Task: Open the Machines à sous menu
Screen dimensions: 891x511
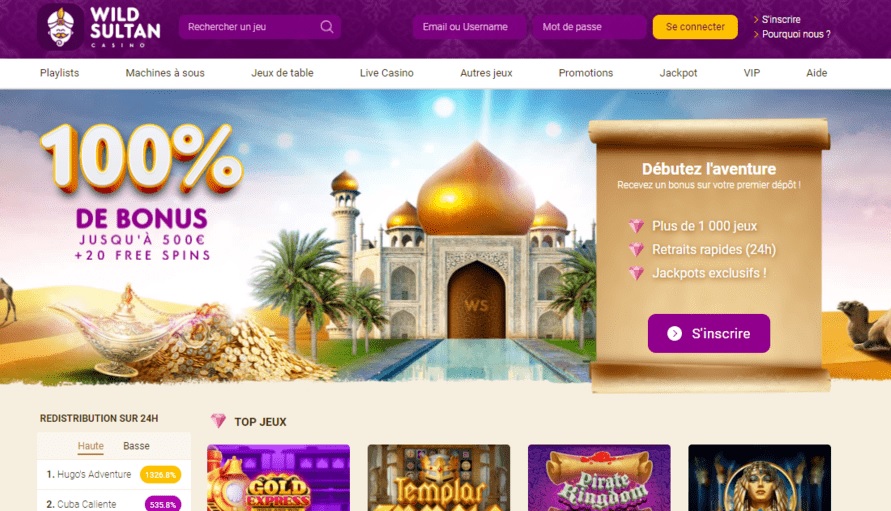Action: pyautogui.click(x=165, y=73)
